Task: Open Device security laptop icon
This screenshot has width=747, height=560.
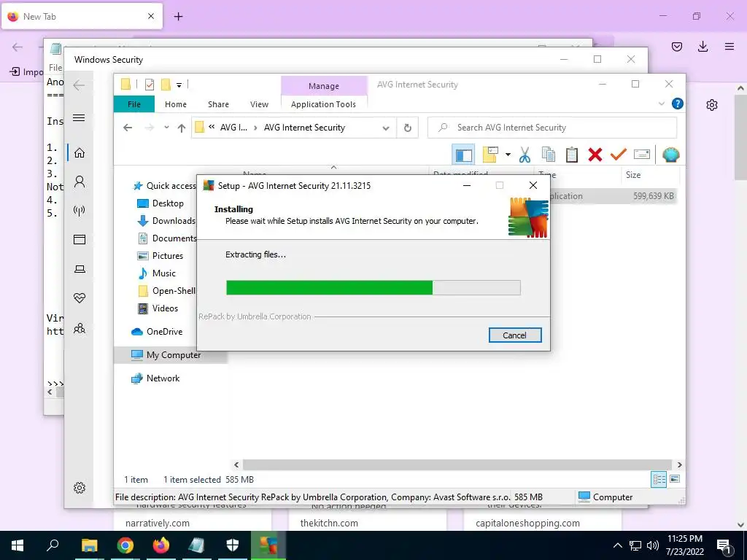Action: (80, 269)
